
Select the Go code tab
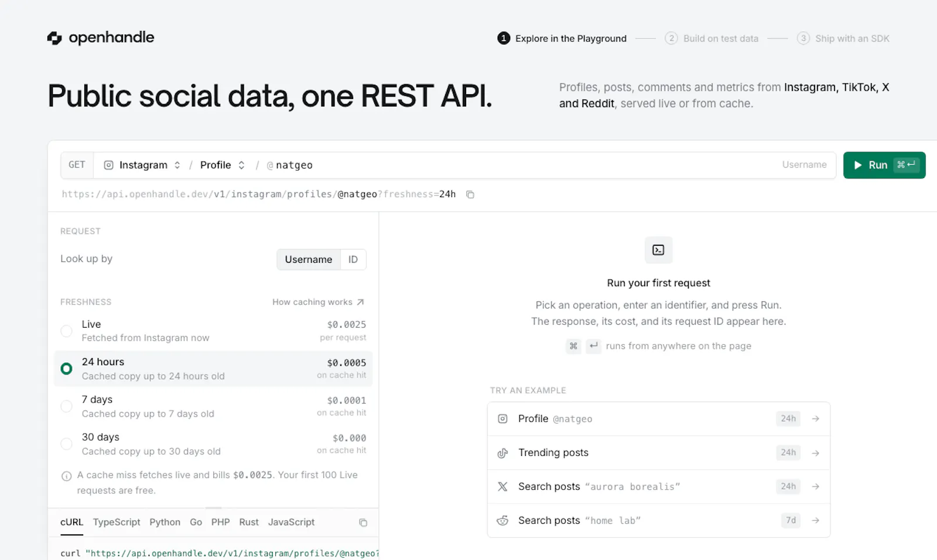click(196, 522)
